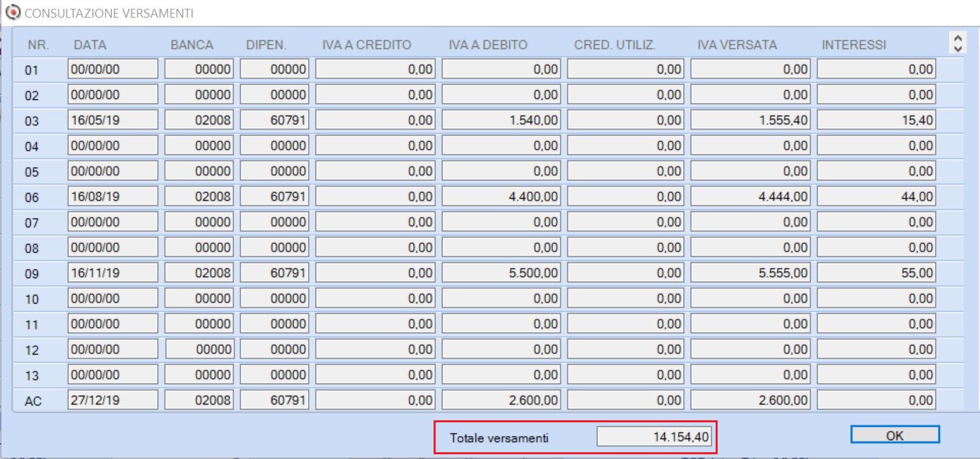Click the IVA versata value 1.555,40
Image resolution: width=980 pixels, height=459 pixels.
pos(751,120)
